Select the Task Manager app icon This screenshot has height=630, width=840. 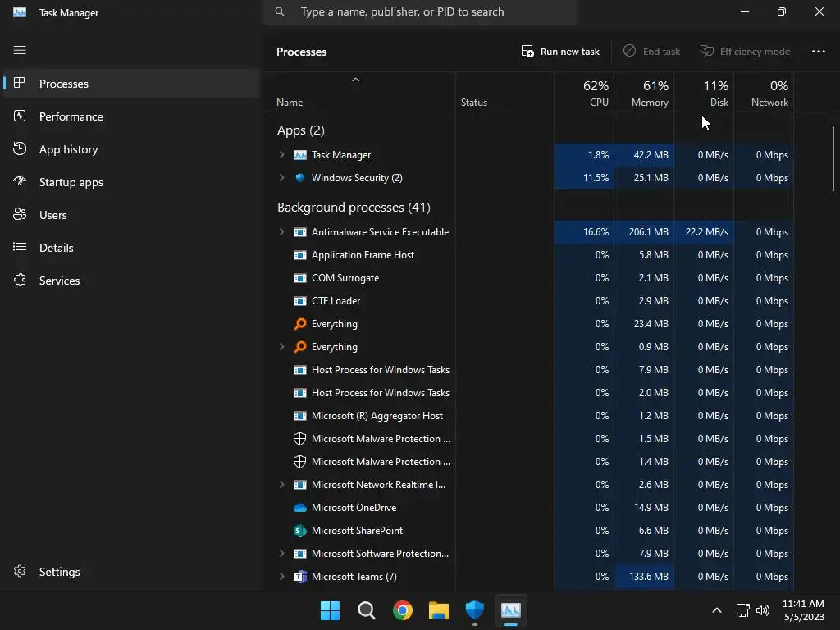coord(300,155)
